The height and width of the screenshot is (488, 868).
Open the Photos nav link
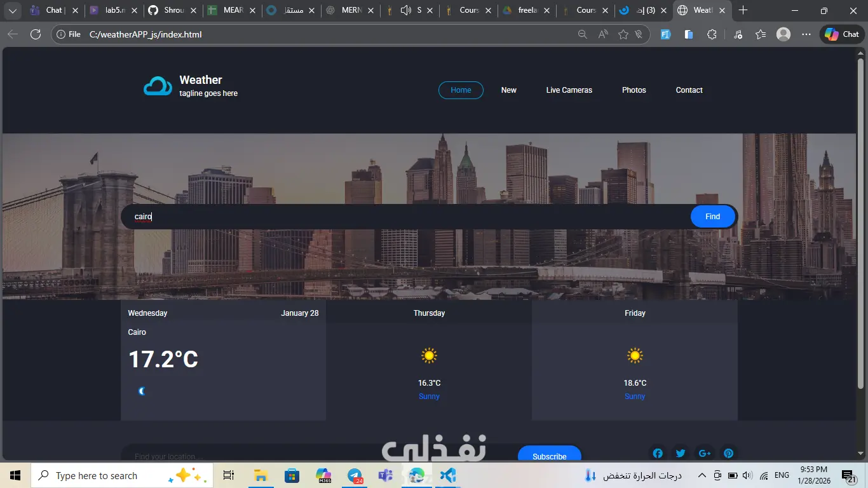tap(634, 90)
